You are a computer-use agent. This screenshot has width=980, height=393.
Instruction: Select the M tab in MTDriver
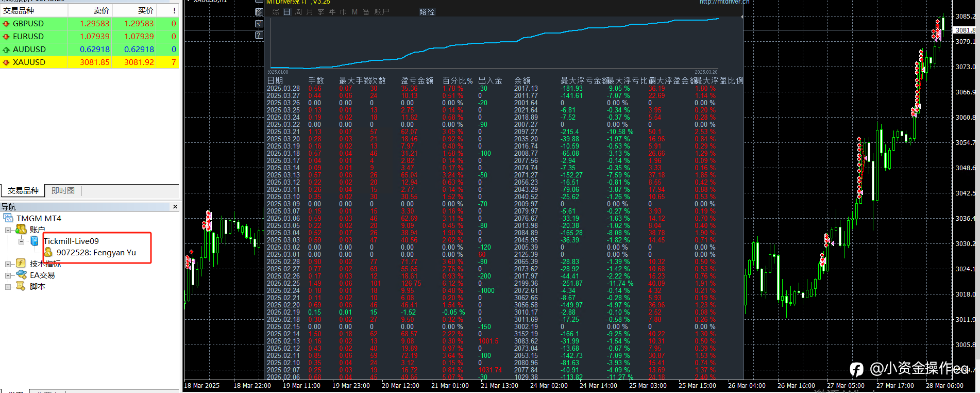click(355, 12)
